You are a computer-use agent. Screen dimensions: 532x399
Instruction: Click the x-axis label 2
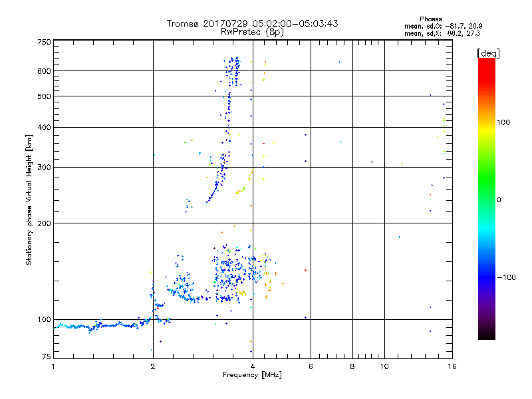point(153,366)
